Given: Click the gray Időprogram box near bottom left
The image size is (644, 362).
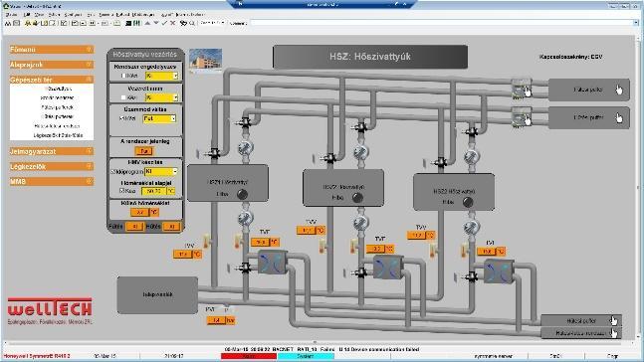Looking at the screenshot, I should tap(157, 294).
